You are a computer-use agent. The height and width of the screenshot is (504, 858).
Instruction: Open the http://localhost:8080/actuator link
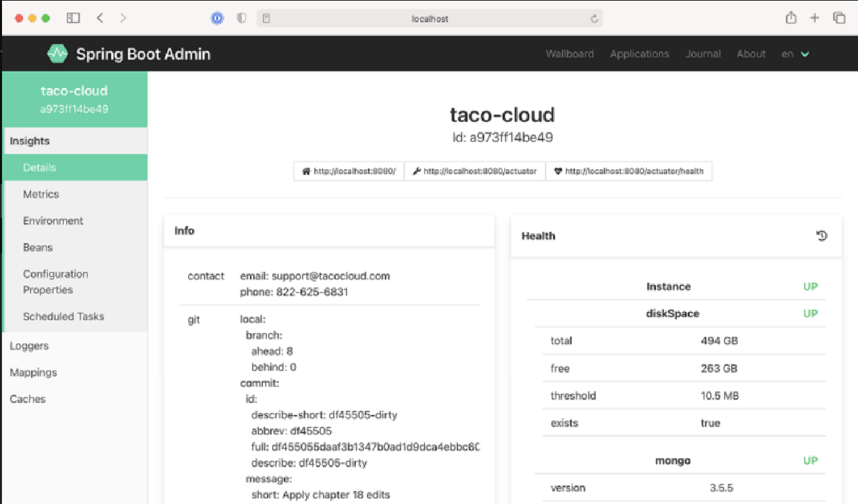pos(474,171)
